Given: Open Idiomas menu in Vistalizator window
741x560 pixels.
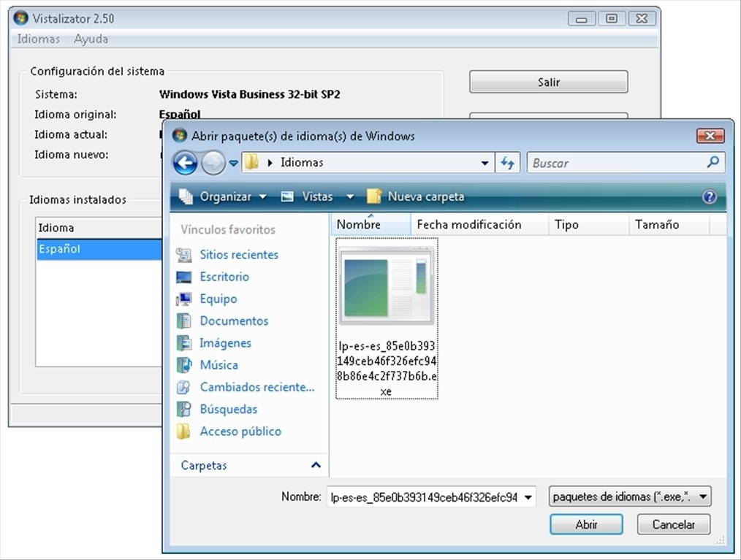Looking at the screenshot, I should pyautogui.click(x=38, y=39).
